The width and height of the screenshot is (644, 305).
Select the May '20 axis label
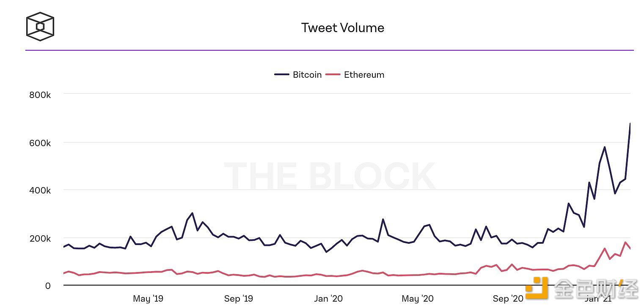coord(418,299)
